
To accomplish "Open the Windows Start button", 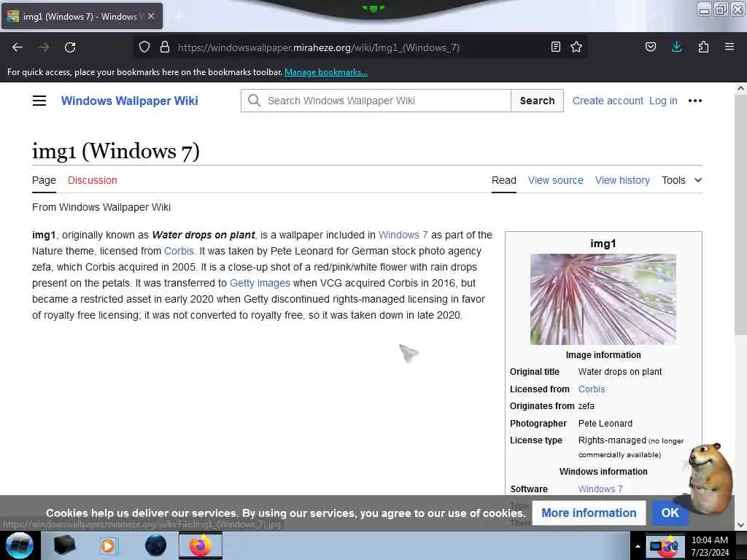I will point(20,545).
